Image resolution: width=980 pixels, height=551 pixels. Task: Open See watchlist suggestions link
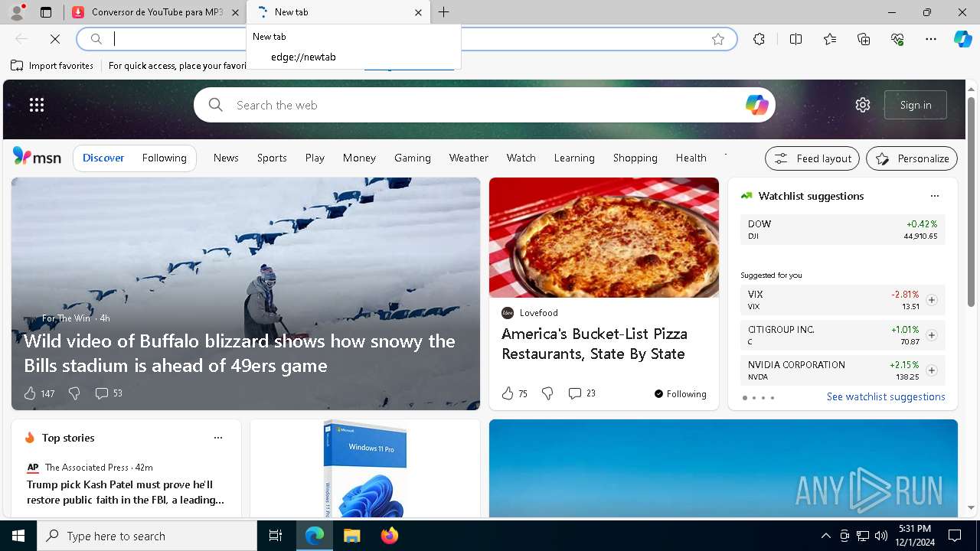(886, 396)
